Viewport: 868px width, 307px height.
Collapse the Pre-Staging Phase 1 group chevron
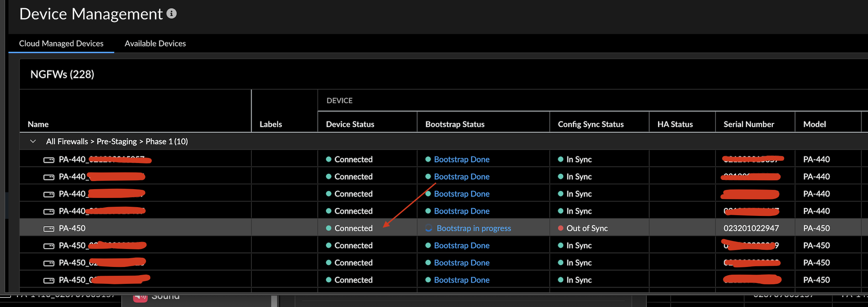33,141
